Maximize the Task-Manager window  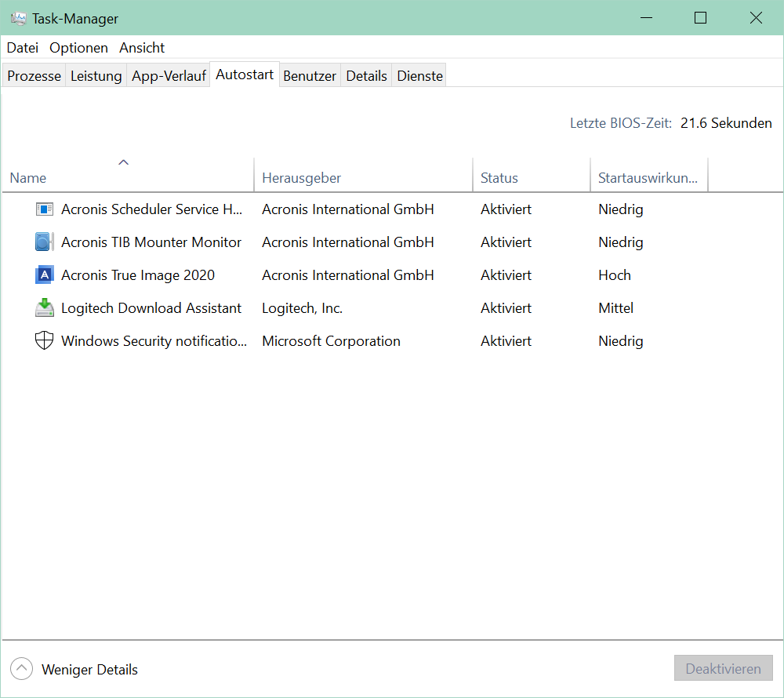pyautogui.click(x=700, y=18)
